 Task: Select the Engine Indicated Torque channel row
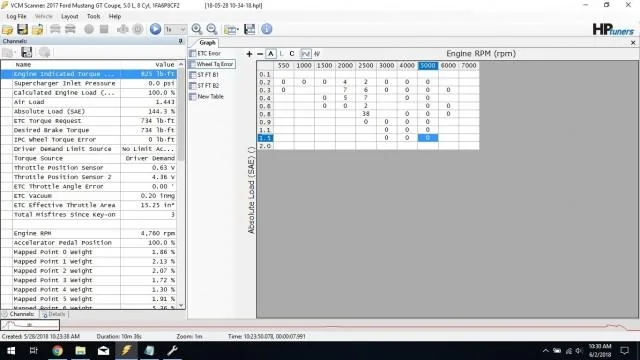pos(89,74)
